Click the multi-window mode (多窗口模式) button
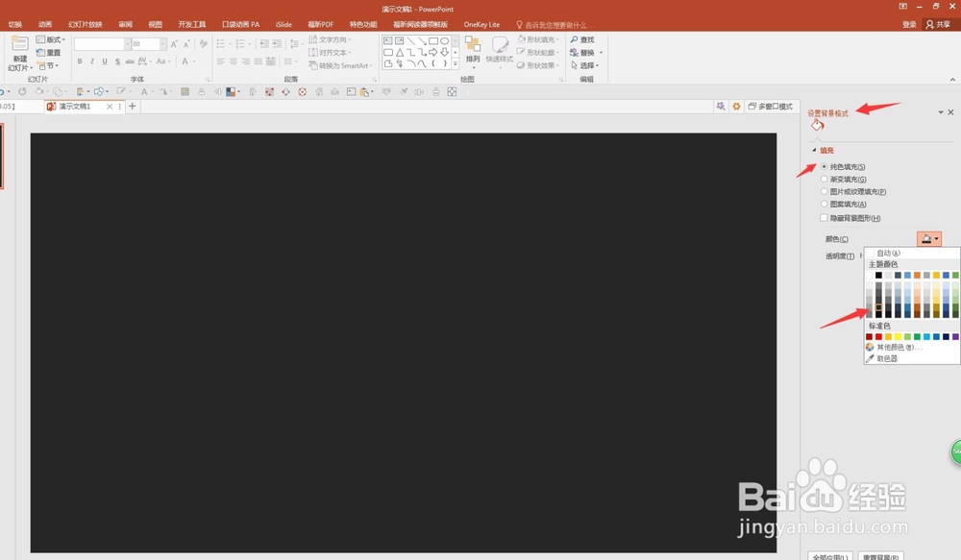This screenshot has height=560, width=961. click(x=771, y=107)
